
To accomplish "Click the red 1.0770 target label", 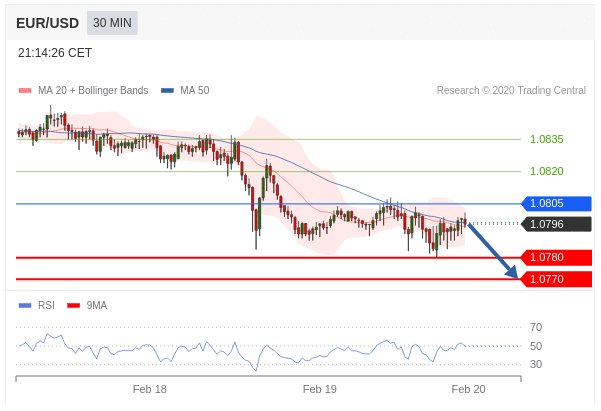I will point(556,279).
